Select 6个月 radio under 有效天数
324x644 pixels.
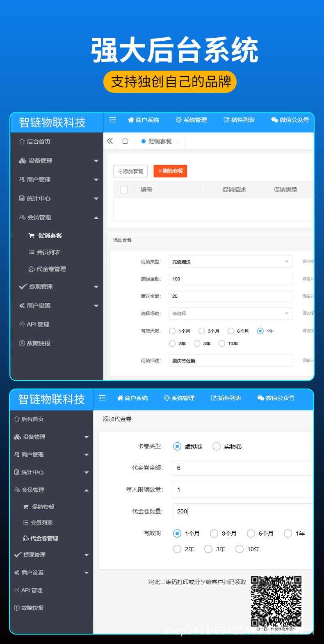coord(231,331)
